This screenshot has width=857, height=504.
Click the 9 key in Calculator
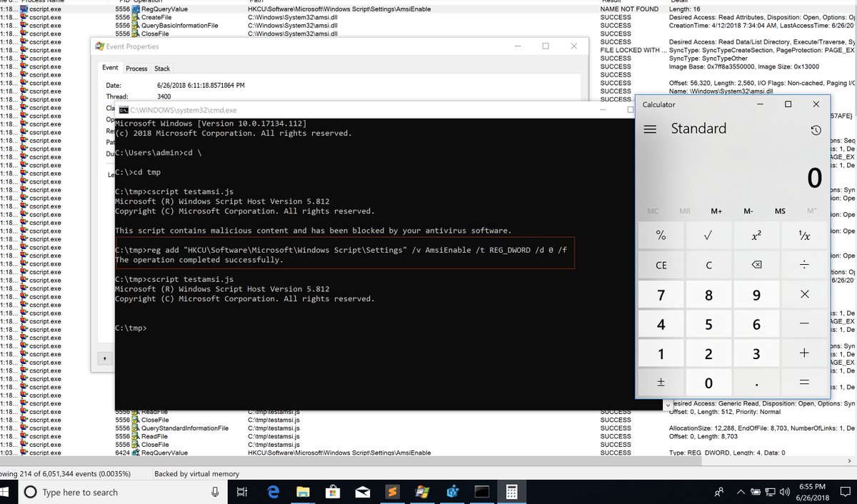coord(756,295)
